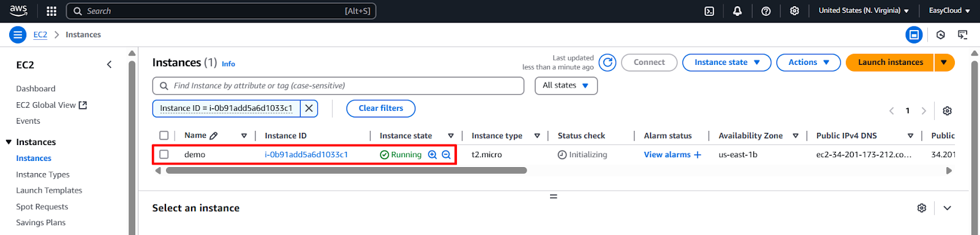Go to next page of instances

pos(924,111)
